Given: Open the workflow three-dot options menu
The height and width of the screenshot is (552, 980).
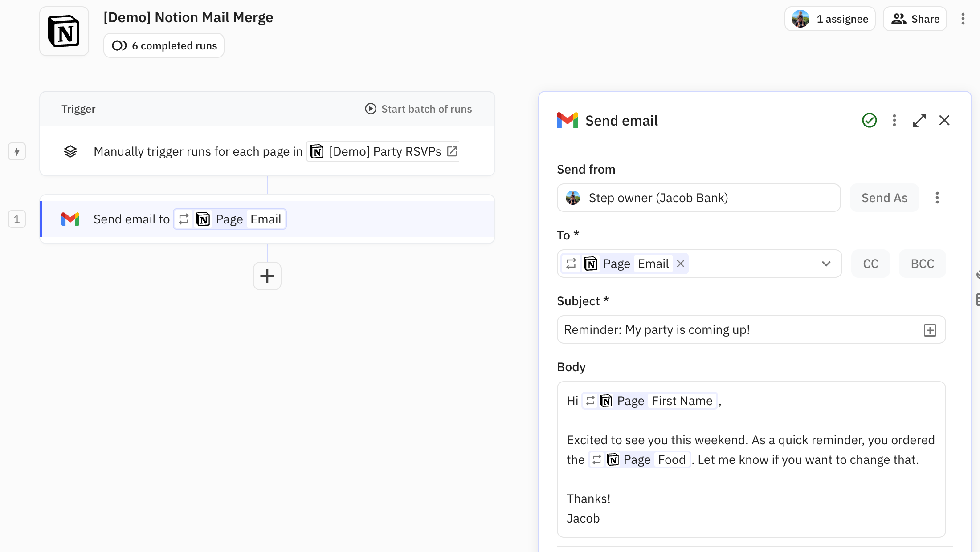Looking at the screenshot, I should coord(963,19).
